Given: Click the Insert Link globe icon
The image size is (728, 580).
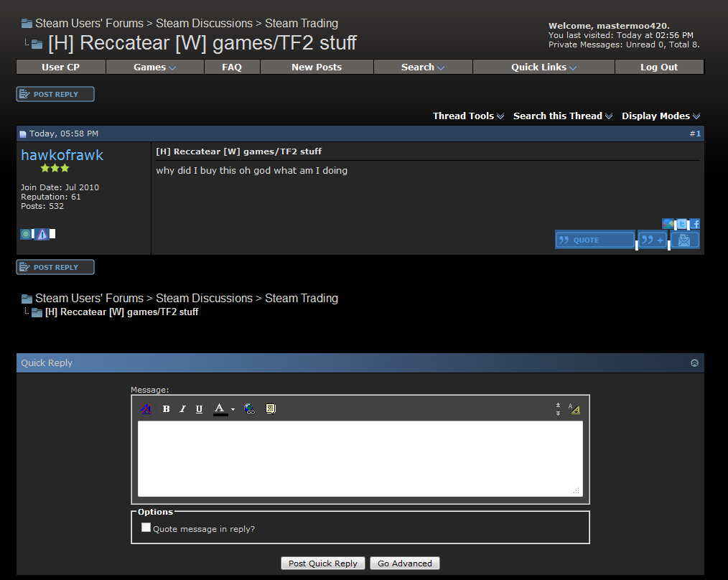Looking at the screenshot, I should coord(250,408).
